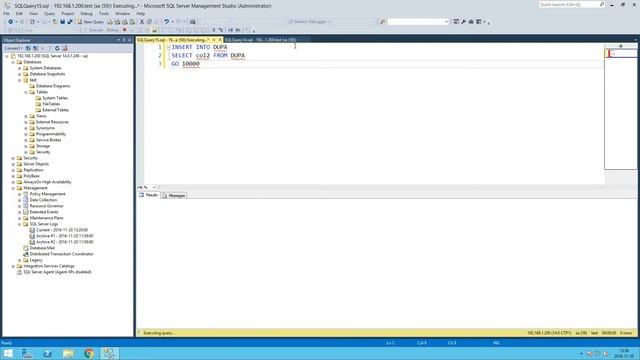This screenshot has height=360, width=640.
Task: Open the Windows Start button
Action: pyautogui.click(x=8, y=353)
